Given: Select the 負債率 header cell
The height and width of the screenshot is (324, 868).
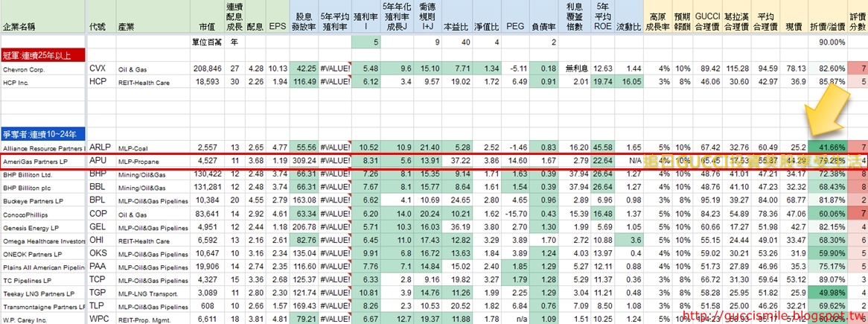Looking at the screenshot, I should pyautogui.click(x=543, y=16).
